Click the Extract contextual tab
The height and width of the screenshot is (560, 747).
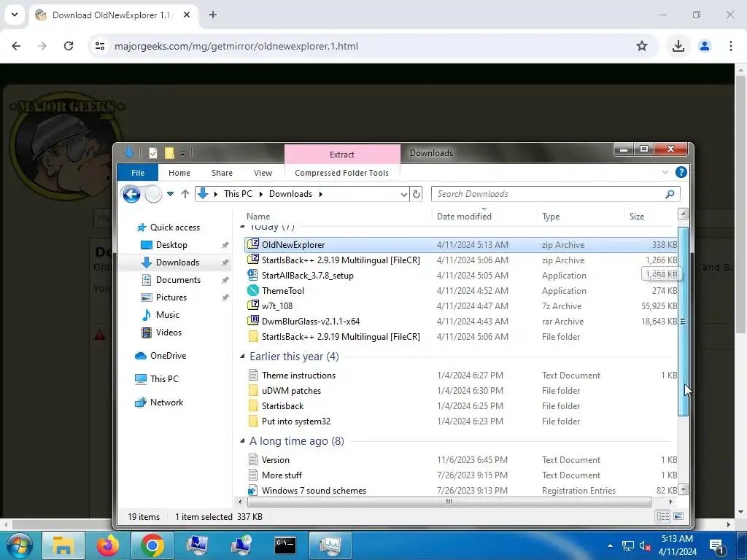(342, 155)
